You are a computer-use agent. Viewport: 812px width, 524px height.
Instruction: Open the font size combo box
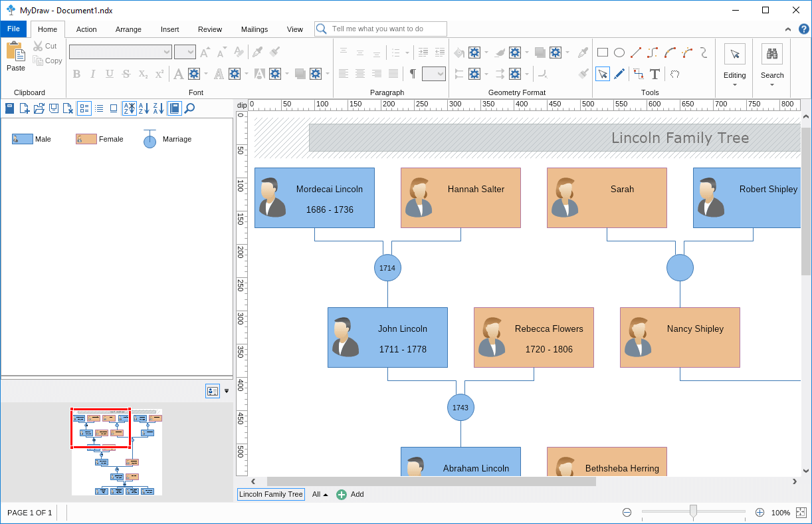point(185,52)
